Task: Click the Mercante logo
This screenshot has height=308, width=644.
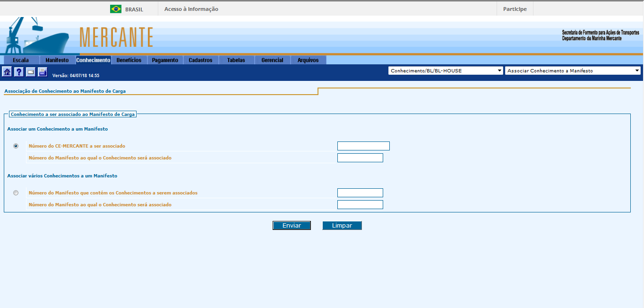Action: (116, 37)
